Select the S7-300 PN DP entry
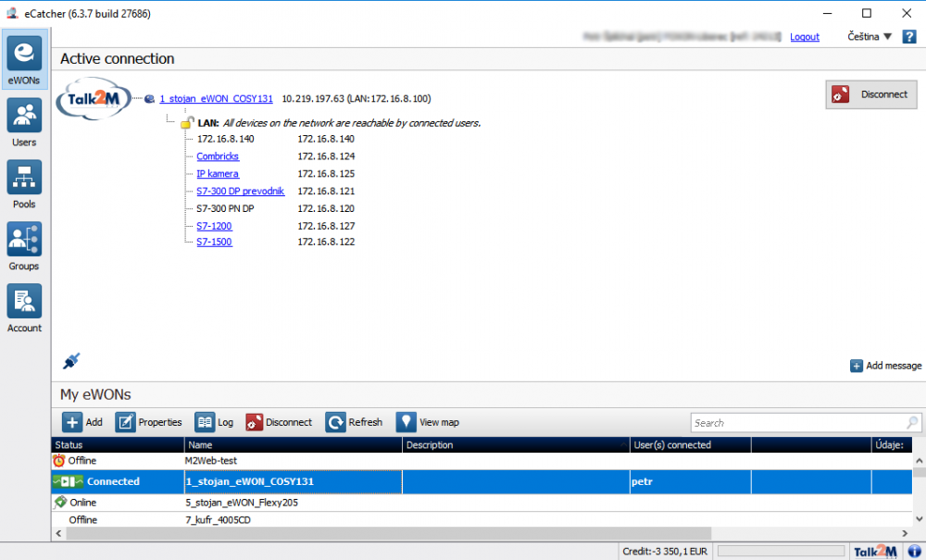This screenshot has height=560, width=926. 226,208
